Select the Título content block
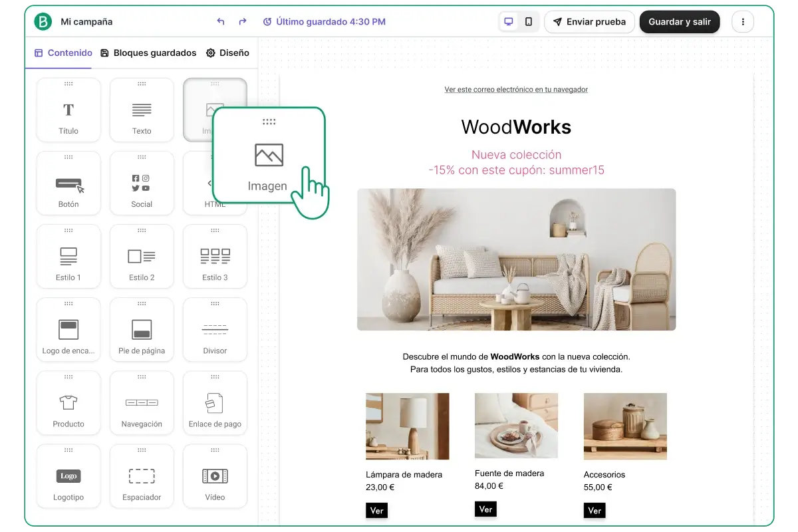 [68, 110]
